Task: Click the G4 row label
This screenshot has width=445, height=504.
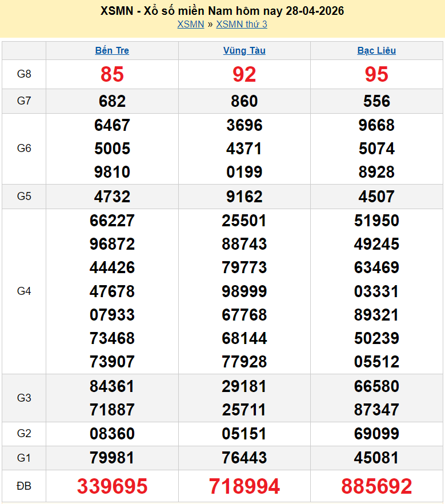Action: [24, 291]
